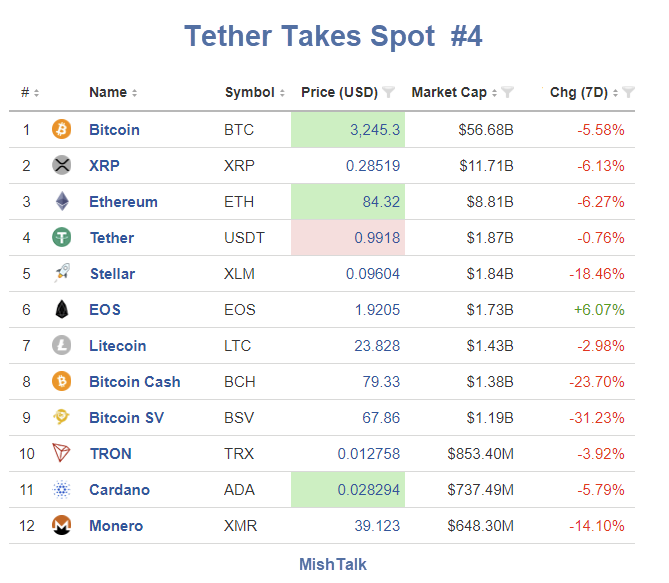
Task: Click the Bitcoin coin icon
Action: (62, 130)
